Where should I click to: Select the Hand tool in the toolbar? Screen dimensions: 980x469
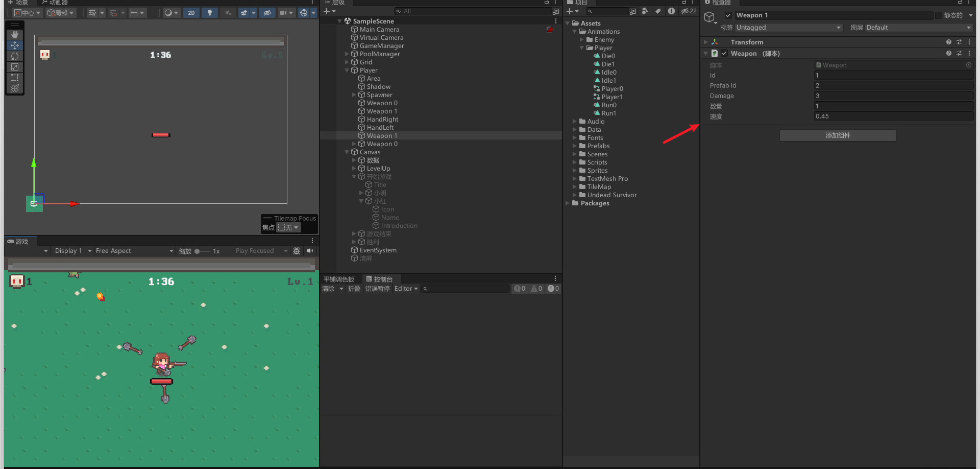coord(15,35)
